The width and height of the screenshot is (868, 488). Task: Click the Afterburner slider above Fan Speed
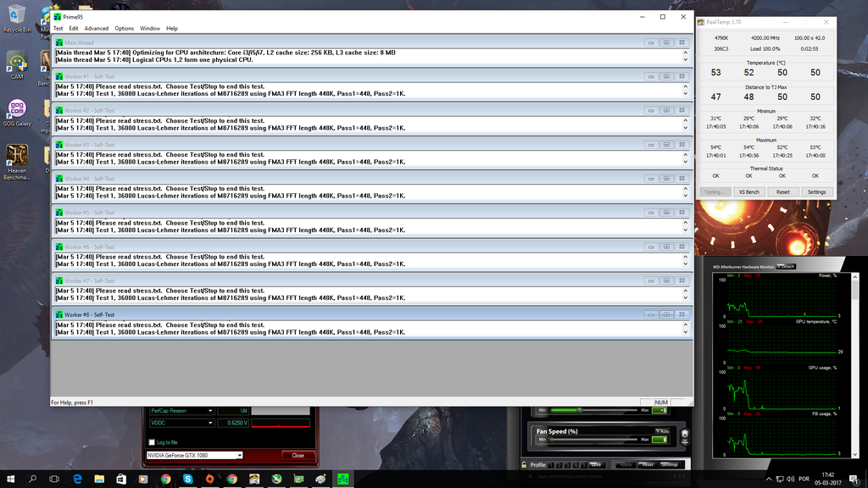point(594,410)
